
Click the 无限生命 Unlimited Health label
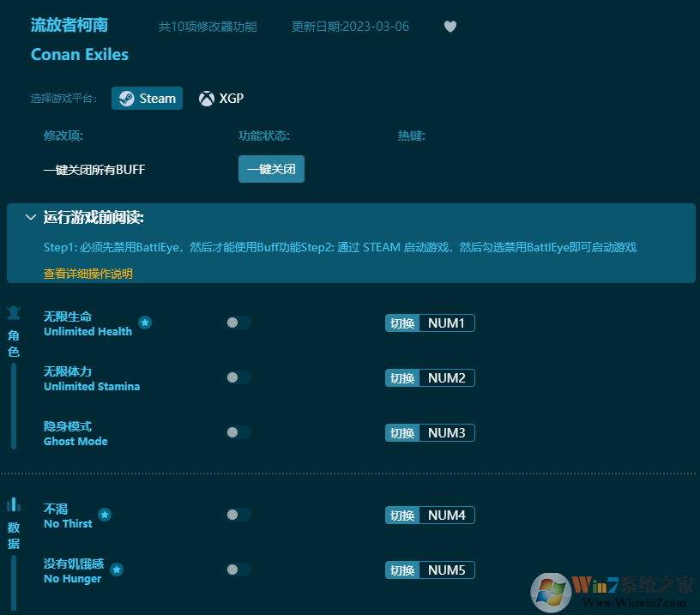[x=88, y=324]
